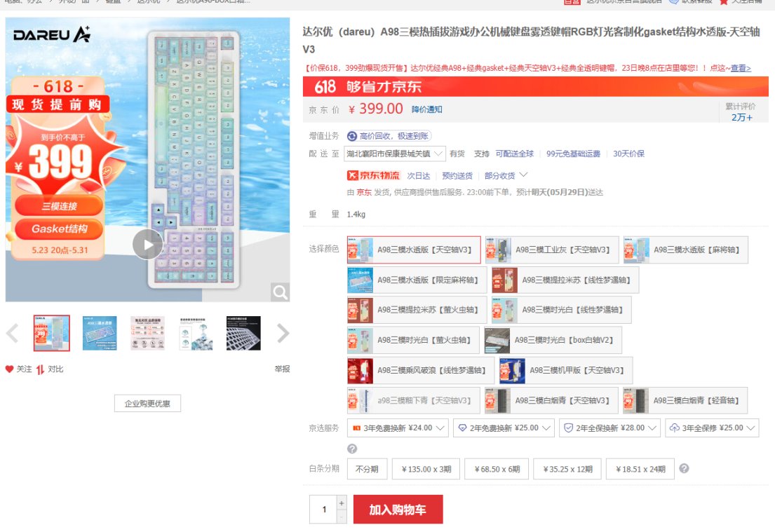Open the help question mark under 京选服务

[x=352, y=449]
